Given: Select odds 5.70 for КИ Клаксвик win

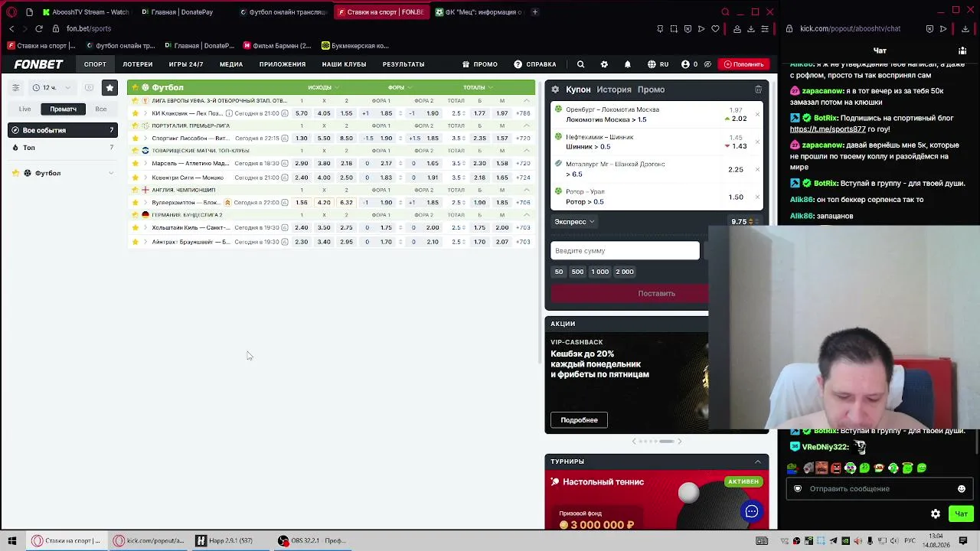Looking at the screenshot, I should (x=302, y=113).
